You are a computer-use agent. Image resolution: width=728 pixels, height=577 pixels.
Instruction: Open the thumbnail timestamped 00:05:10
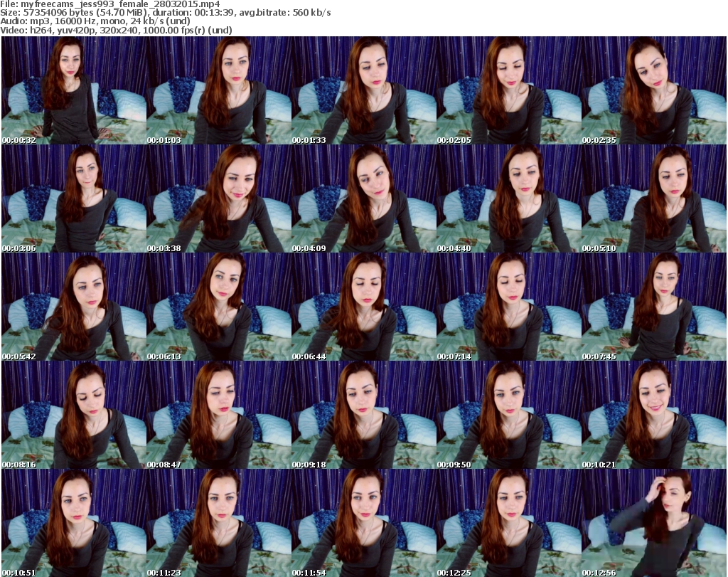(654, 198)
